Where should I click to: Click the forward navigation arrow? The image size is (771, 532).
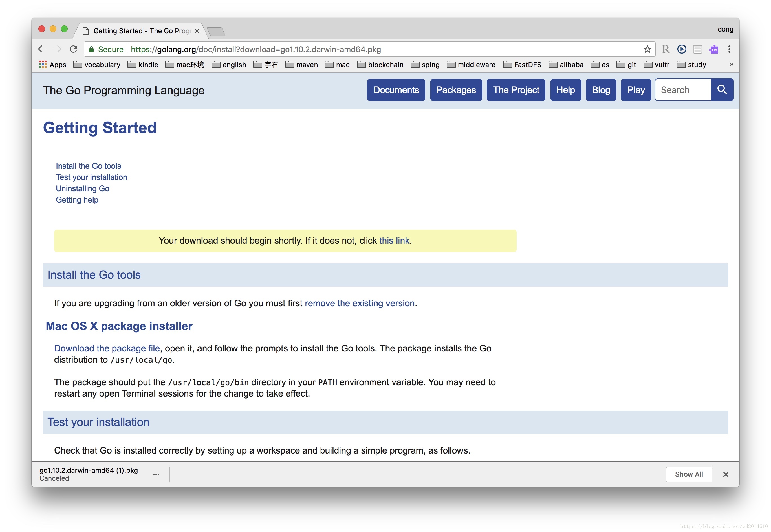click(x=58, y=49)
